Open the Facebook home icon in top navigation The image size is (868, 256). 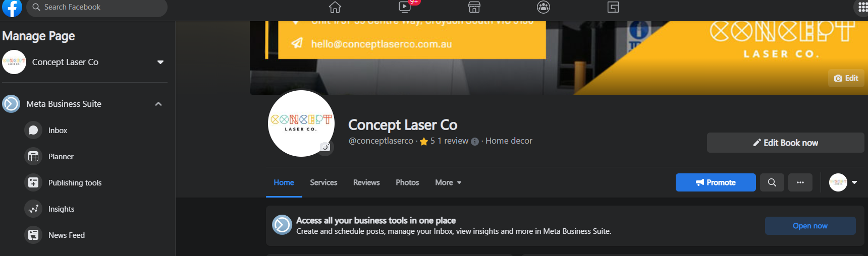click(335, 7)
